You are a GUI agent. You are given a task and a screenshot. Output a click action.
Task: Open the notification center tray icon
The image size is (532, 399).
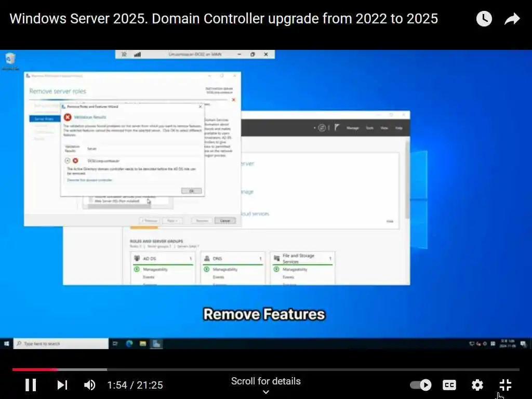pyautogui.click(x=524, y=344)
